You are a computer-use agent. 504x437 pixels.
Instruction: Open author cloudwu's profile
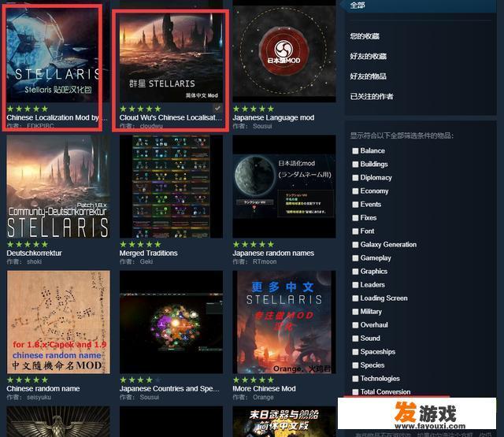[x=151, y=126]
